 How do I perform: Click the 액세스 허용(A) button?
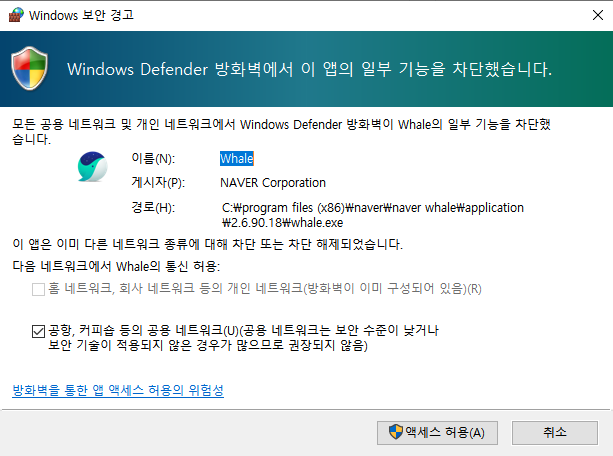pos(437,433)
